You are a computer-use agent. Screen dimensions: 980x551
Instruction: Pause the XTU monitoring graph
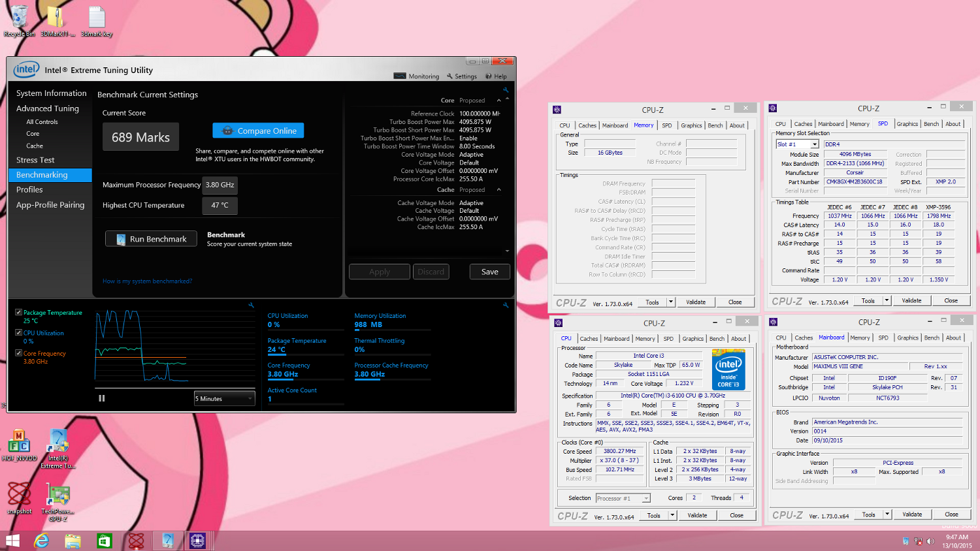coord(102,398)
